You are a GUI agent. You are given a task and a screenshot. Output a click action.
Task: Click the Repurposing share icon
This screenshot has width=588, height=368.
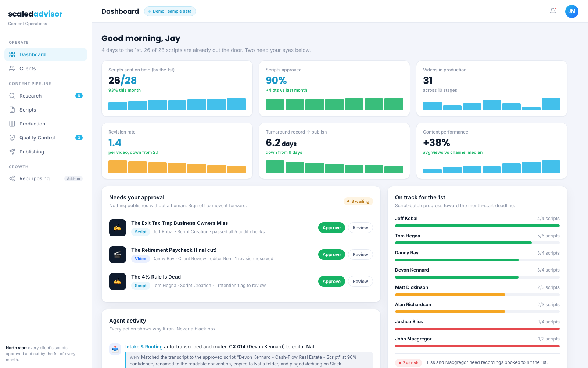[x=12, y=178]
